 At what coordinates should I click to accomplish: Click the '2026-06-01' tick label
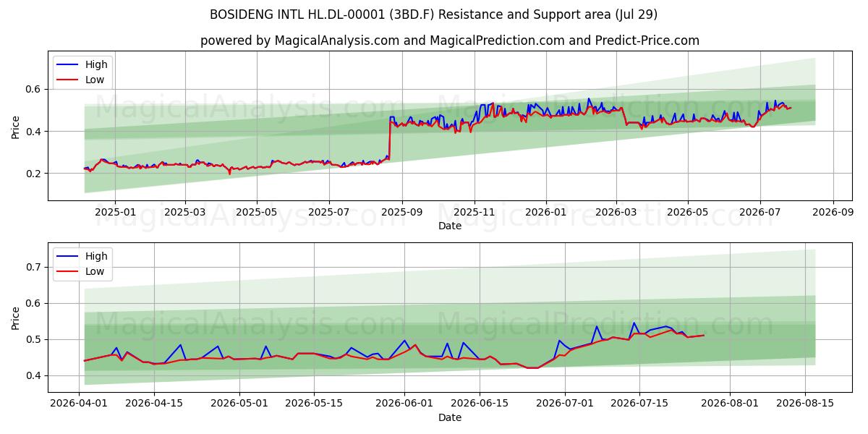coord(404,404)
